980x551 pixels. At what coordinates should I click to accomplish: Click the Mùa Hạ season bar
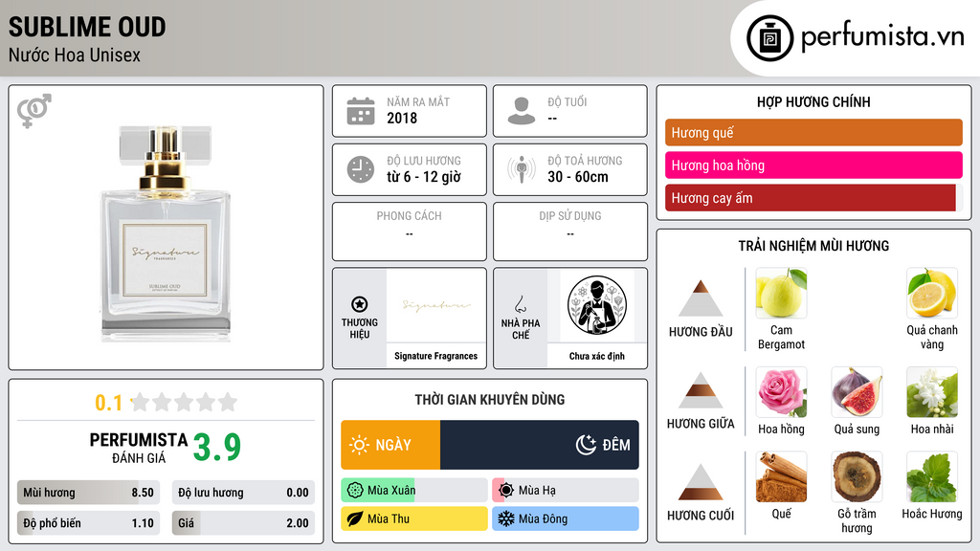coord(565,490)
